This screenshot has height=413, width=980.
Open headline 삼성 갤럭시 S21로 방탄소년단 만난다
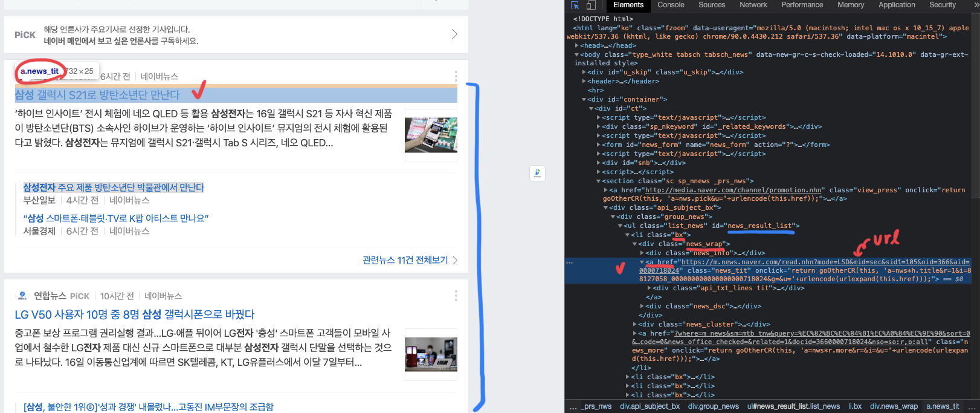(x=97, y=95)
